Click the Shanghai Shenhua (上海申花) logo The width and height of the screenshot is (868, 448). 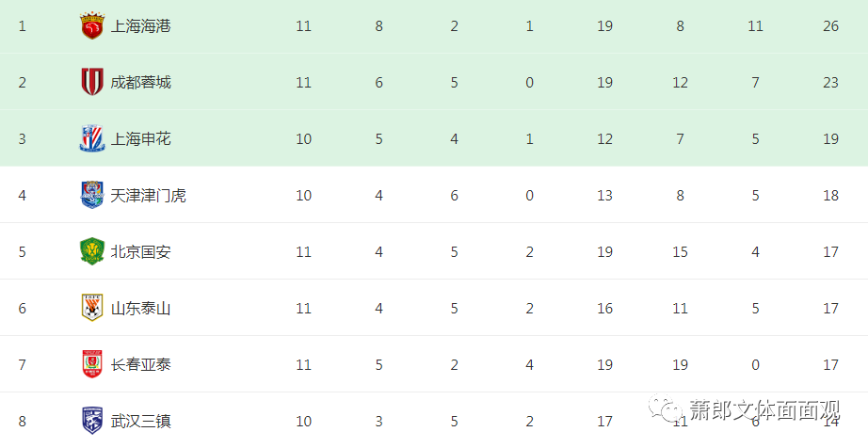(x=92, y=138)
